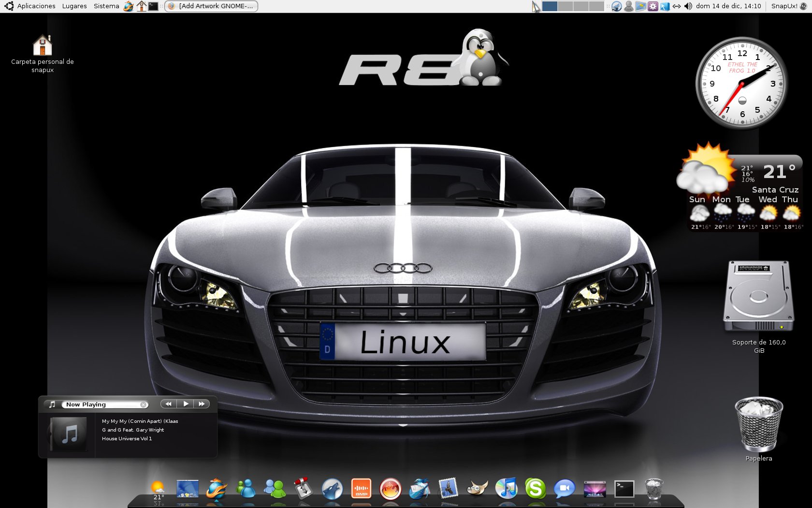
Task: Open Carpeta personal de snapux desktop icon
Action: click(43, 54)
